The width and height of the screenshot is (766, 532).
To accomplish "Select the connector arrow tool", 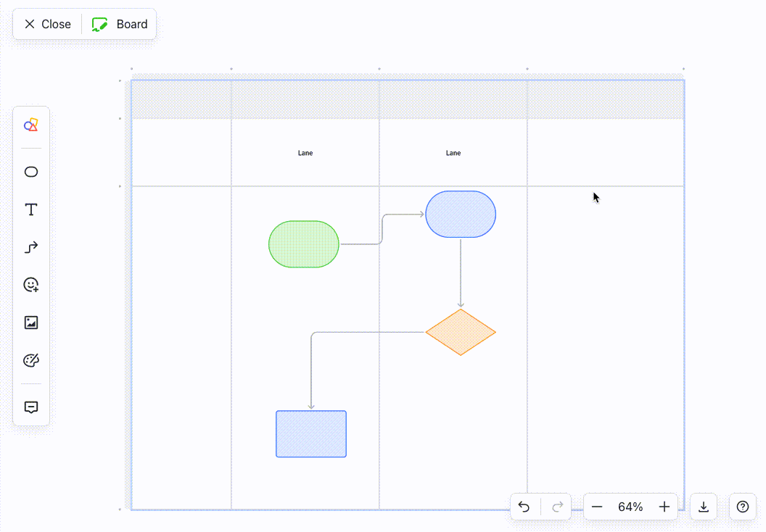I will point(30,247).
